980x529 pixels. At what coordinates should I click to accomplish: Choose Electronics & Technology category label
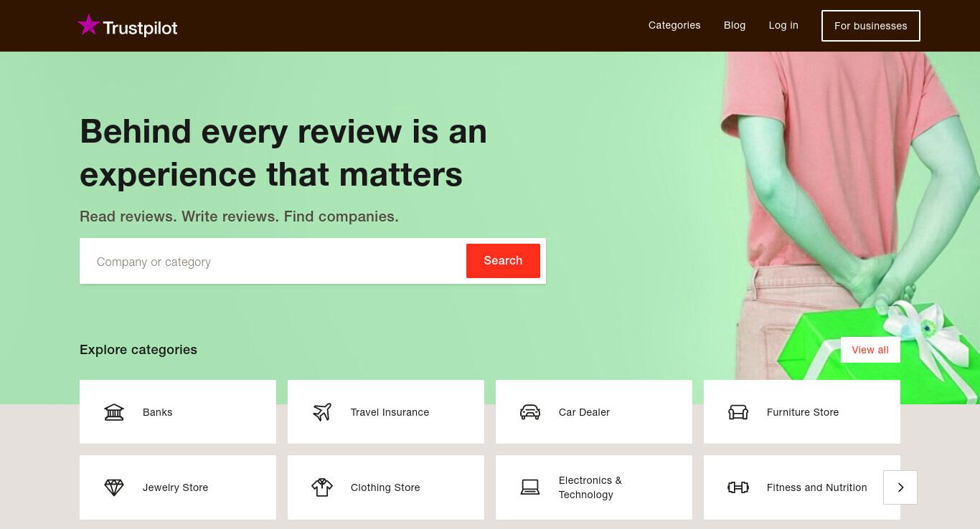pos(590,487)
